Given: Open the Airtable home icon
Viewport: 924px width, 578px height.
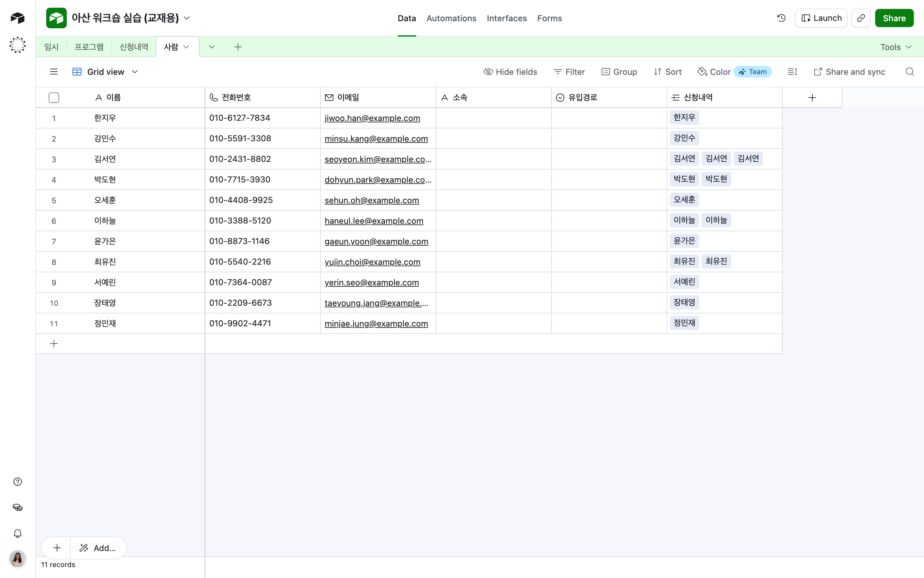Looking at the screenshot, I should click(18, 18).
